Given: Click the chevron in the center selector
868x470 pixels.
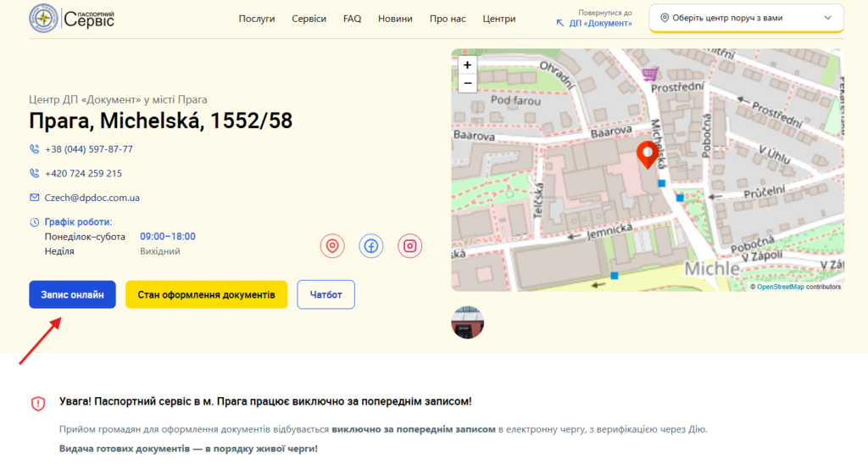Looking at the screenshot, I should click(x=827, y=18).
